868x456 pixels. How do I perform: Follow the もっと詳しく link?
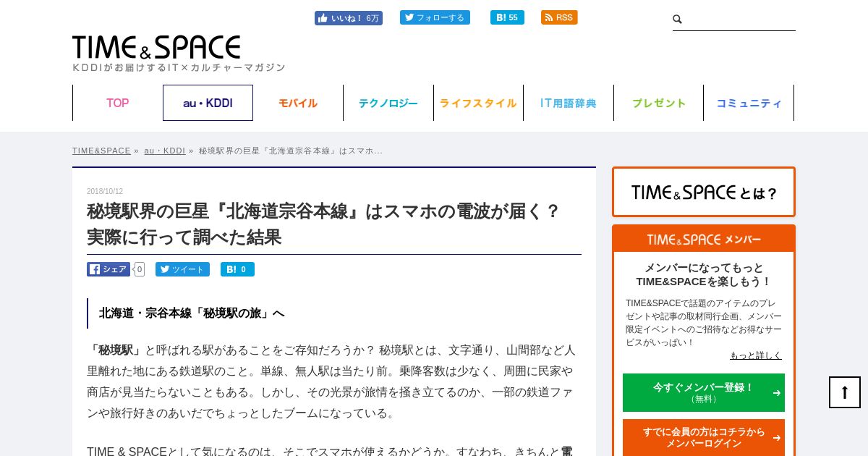point(756,355)
